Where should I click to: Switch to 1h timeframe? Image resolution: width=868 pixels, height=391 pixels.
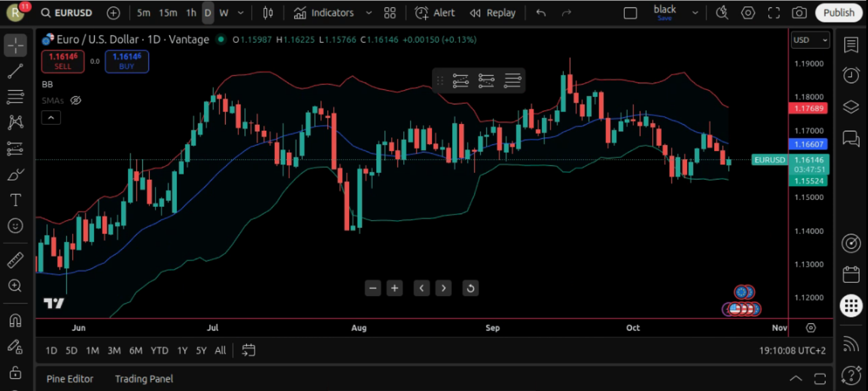point(191,13)
